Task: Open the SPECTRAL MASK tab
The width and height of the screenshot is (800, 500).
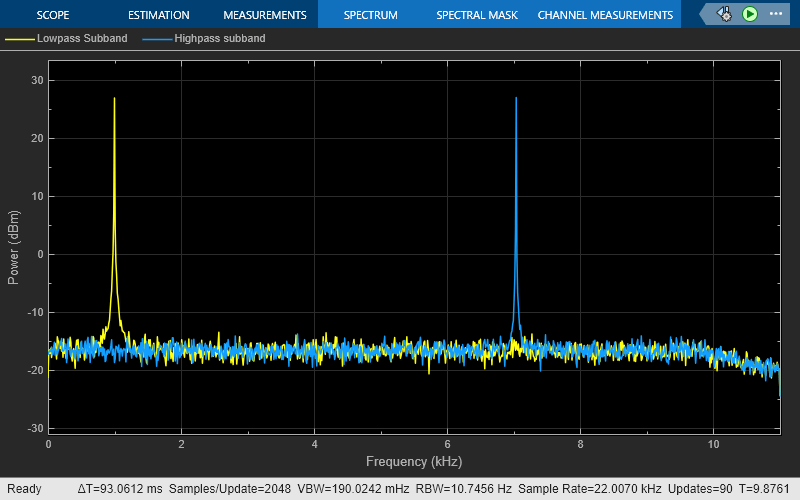Action: [477, 15]
